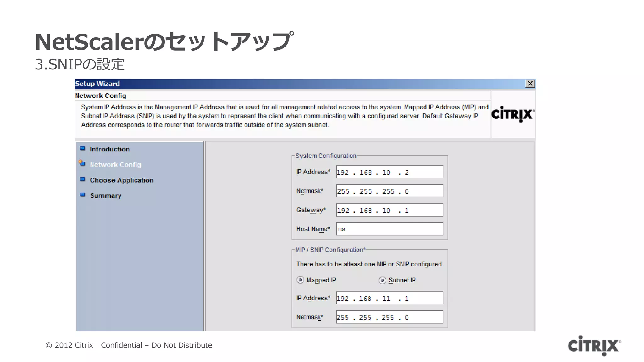Click the SNIP Netmask field
The height and width of the screenshot is (362, 644).
[x=389, y=317]
